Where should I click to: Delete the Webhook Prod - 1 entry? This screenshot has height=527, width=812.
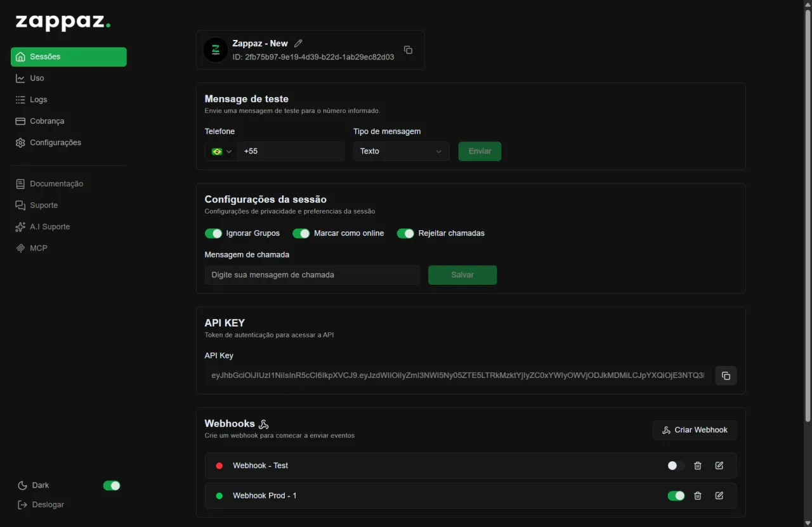point(698,496)
